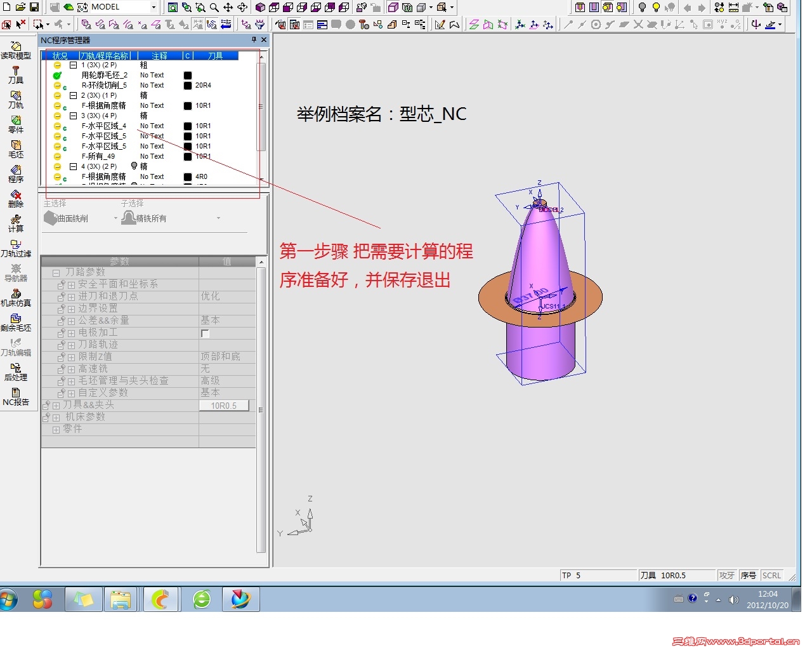
Task: Click the 删除 (delete) sidebar icon
Action: point(16,199)
